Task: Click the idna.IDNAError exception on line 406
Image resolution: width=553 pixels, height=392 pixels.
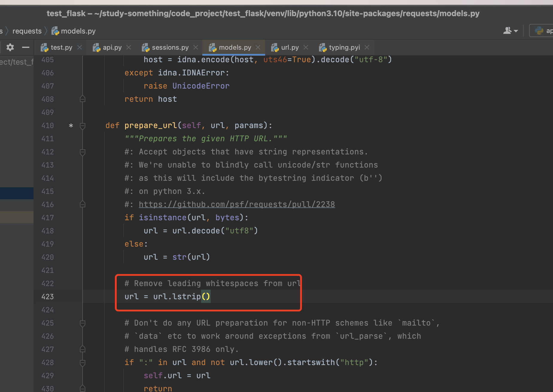Action: click(x=191, y=73)
